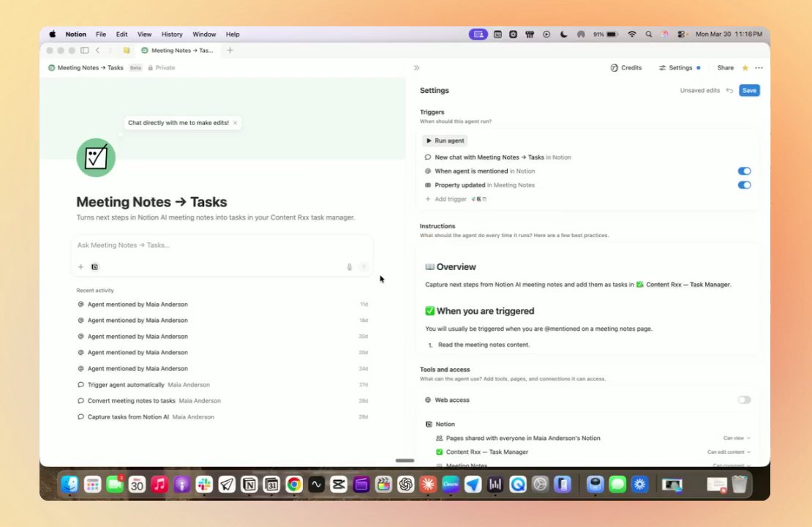Screen dimensions: 812x527
Task: Open the Help menu
Action: point(233,34)
